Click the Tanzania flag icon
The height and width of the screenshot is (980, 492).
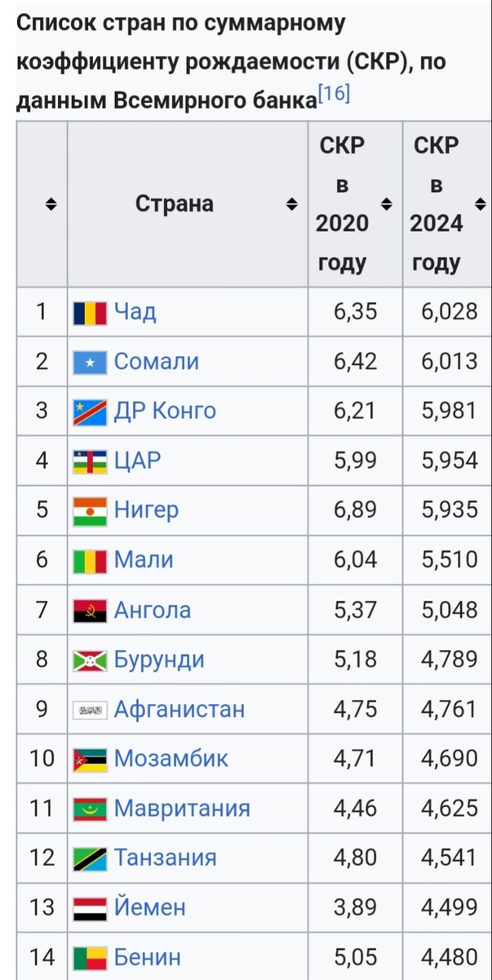90,857
